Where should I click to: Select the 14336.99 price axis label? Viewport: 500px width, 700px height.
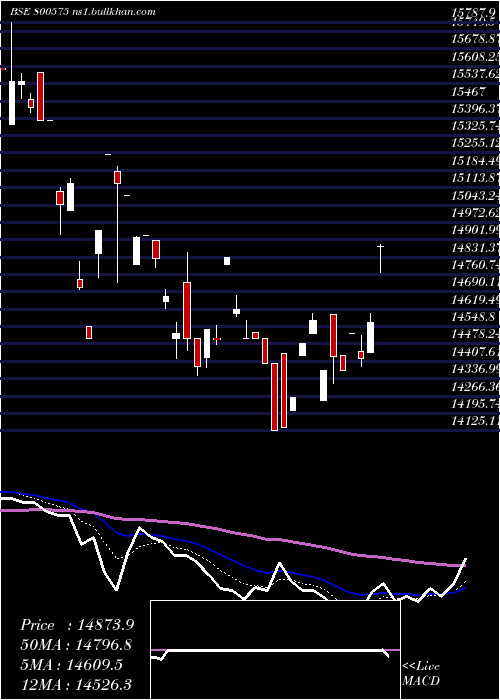[x=475, y=369]
